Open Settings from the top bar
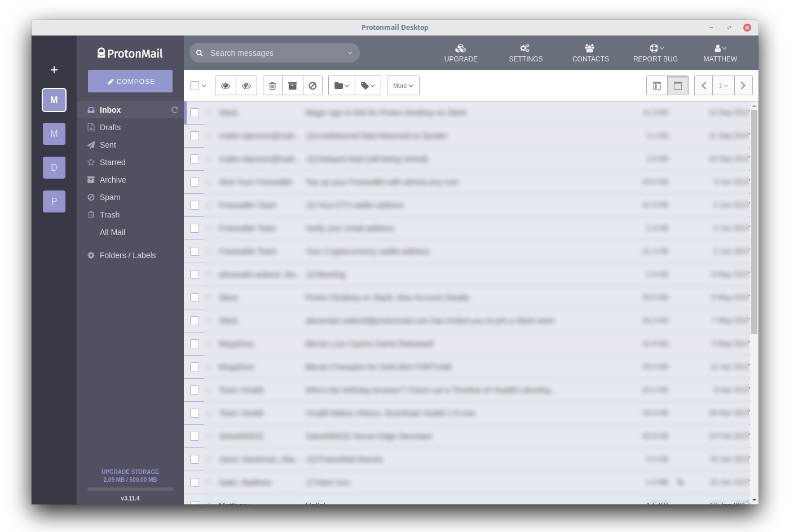 click(526, 53)
